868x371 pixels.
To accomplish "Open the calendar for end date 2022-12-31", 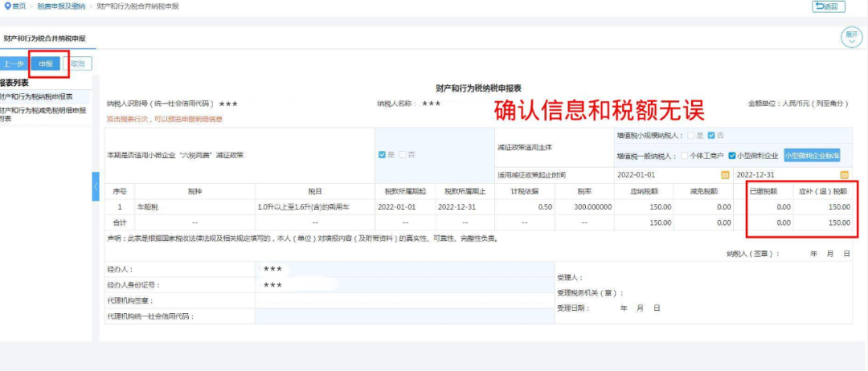I will (x=844, y=174).
